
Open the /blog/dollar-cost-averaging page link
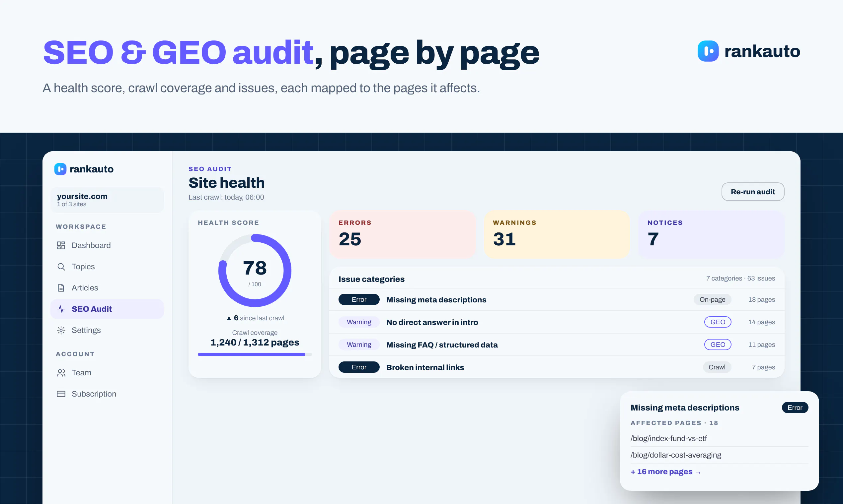(676, 455)
